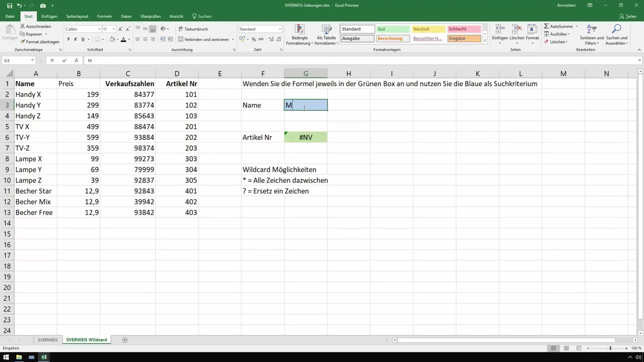Select the green #NV cell G6
The image size is (644, 362).
306,137
